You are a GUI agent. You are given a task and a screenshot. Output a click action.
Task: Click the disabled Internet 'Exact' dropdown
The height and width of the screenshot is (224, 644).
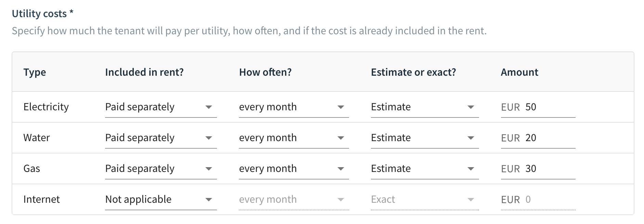pyautogui.click(x=424, y=200)
